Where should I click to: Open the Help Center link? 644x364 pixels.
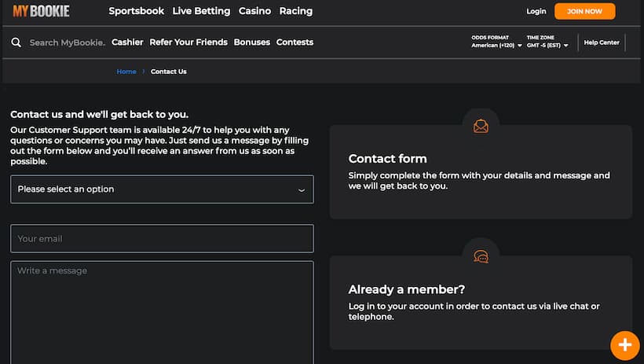tap(602, 42)
